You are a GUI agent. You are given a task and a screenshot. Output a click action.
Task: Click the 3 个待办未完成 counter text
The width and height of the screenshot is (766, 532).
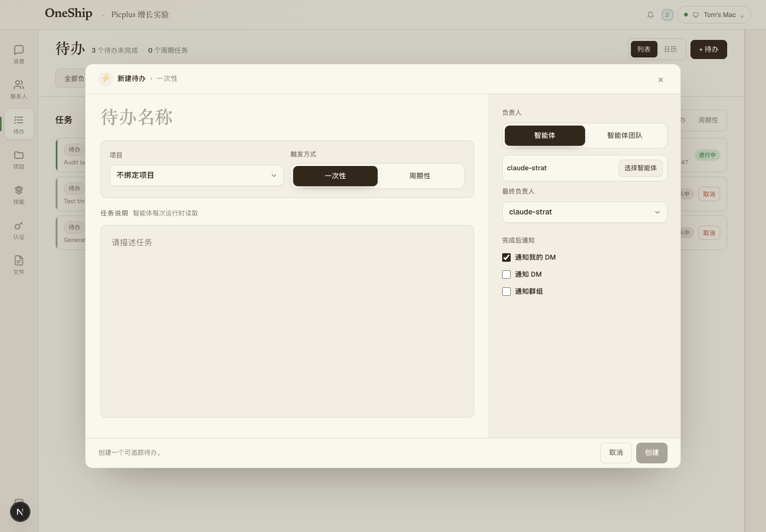(x=114, y=51)
